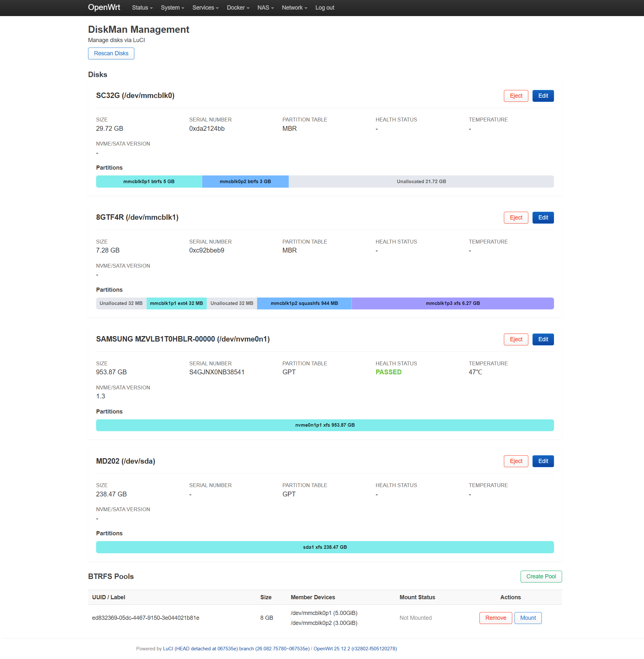Click the 238.47 GB size value
The height and width of the screenshot is (659, 644).
(111, 494)
